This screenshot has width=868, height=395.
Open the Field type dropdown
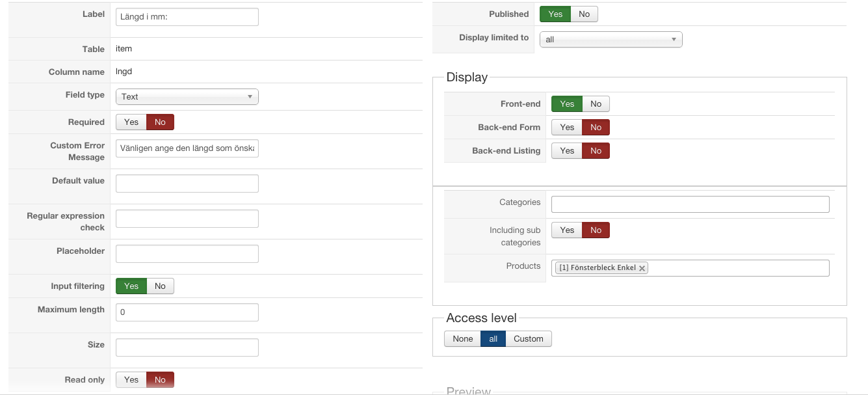tap(187, 97)
